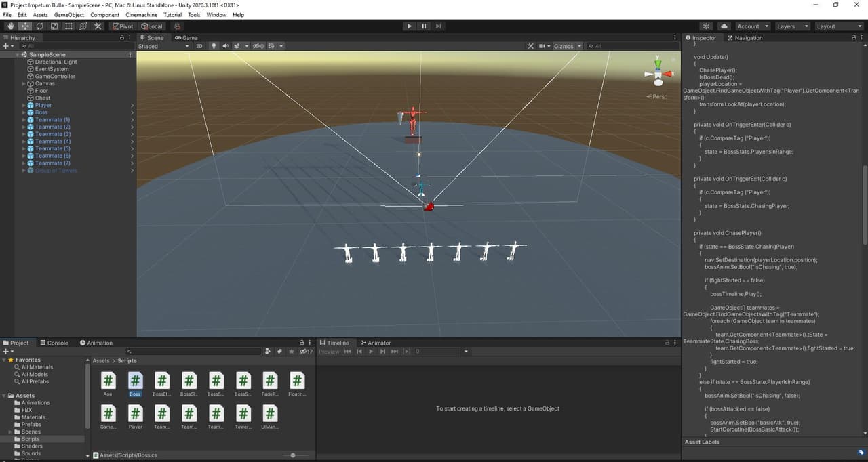
Task: Click the favorites star icon in Project toolbar
Action: coord(292,352)
